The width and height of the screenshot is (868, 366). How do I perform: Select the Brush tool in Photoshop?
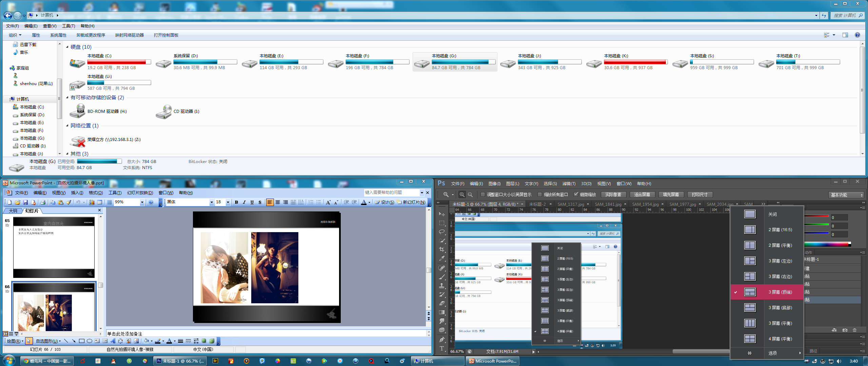point(441,277)
